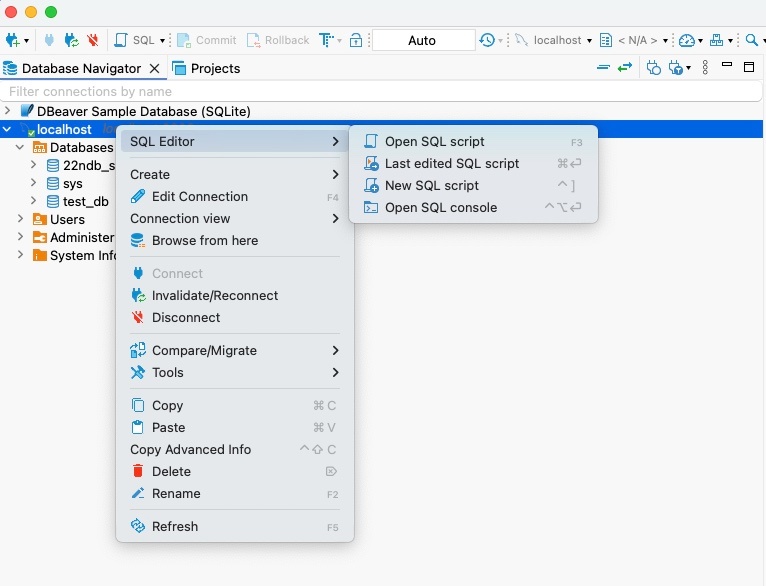The height and width of the screenshot is (586, 766).
Task: Select New SQL script
Action: [x=473, y=186]
